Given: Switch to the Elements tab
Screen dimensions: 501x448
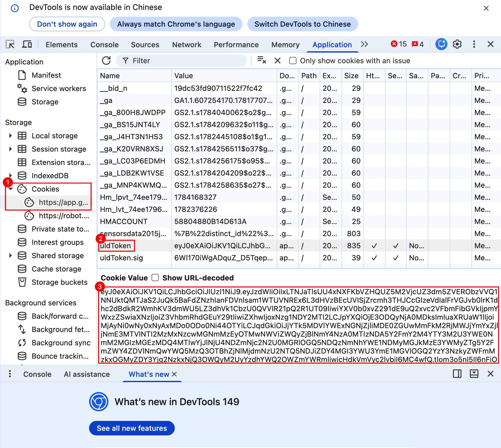Looking at the screenshot, I should 61,45.
